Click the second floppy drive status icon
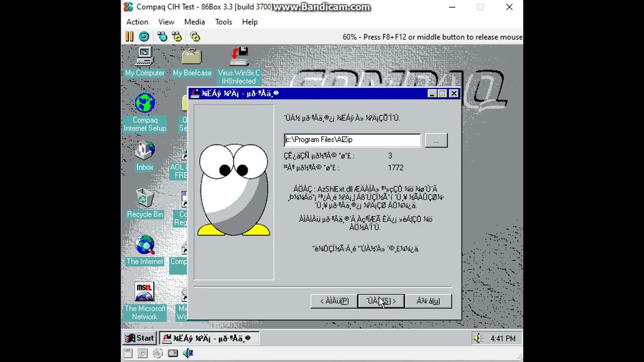 coord(143,353)
